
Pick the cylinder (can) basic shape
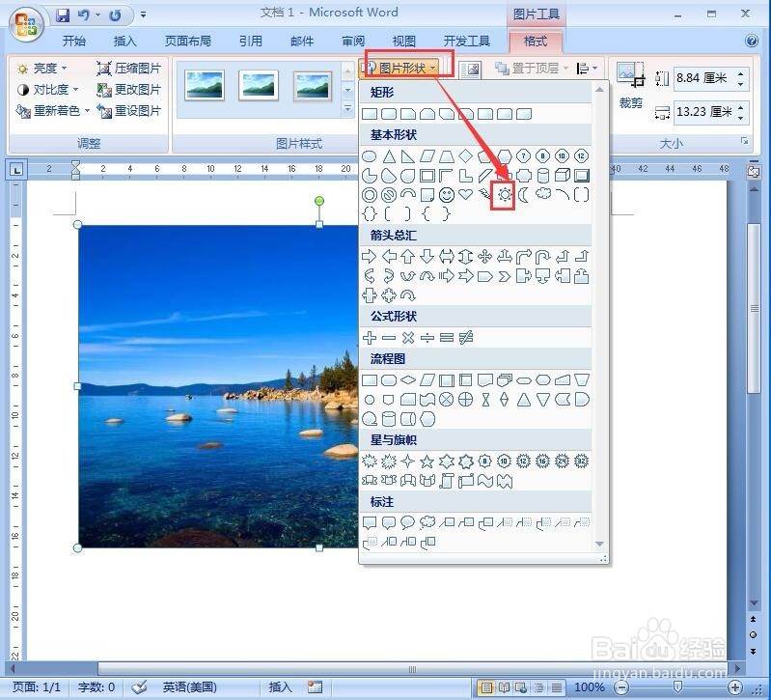point(543,175)
